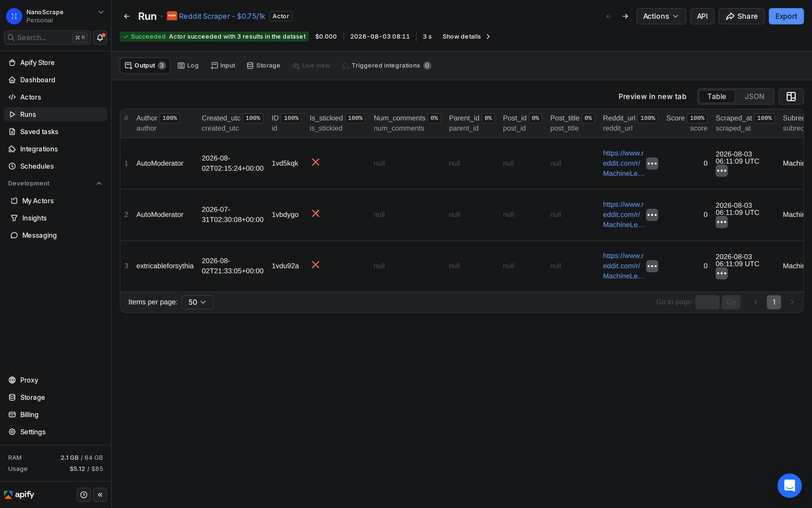Open the reddit URL link in row 1
Screen dimensions: 812x508
tap(623, 163)
